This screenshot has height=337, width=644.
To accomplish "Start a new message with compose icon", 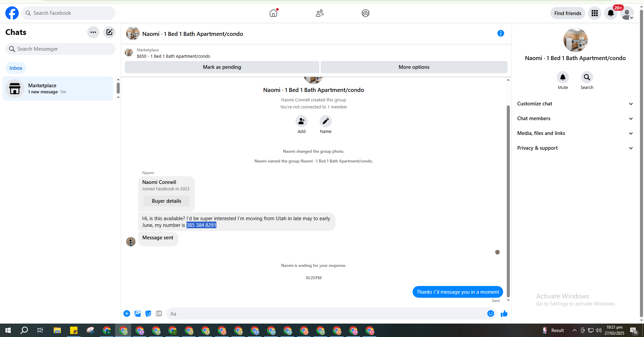I will coord(109,32).
